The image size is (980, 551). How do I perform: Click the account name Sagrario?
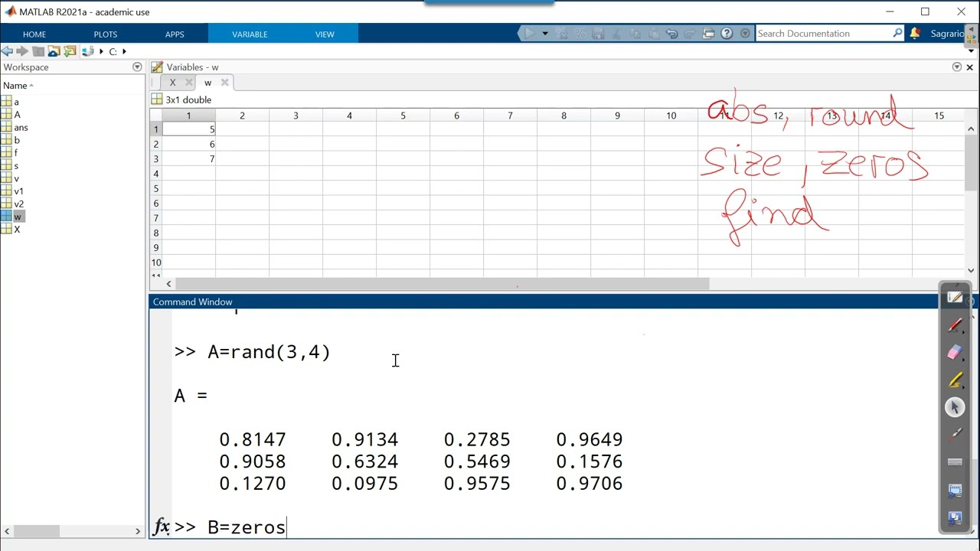[x=946, y=34]
